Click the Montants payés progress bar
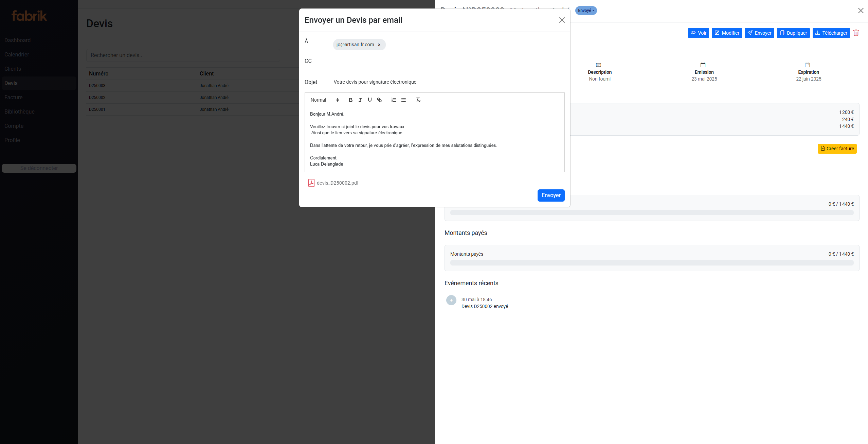Viewport: 868px width, 444px height. [x=651, y=263]
